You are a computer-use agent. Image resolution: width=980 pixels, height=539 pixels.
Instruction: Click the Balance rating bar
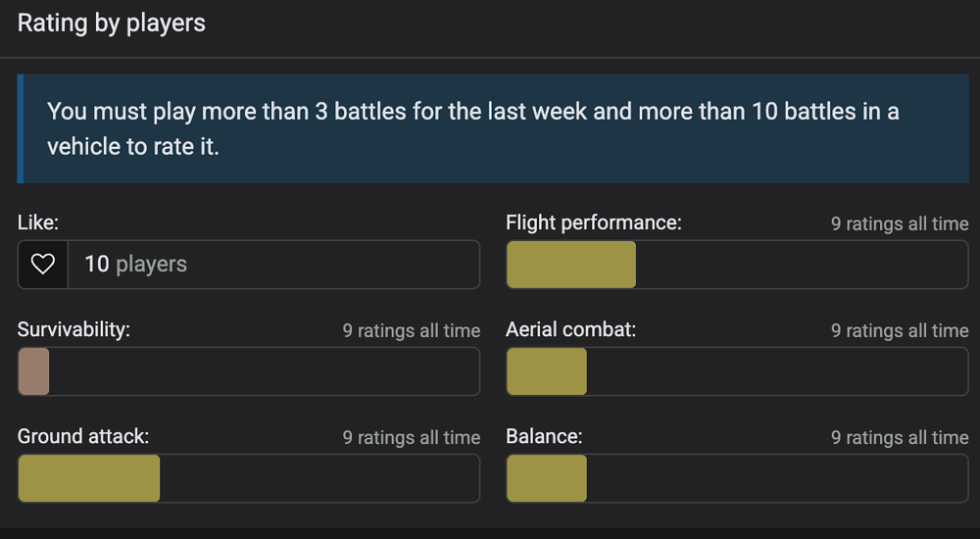[736, 478]
